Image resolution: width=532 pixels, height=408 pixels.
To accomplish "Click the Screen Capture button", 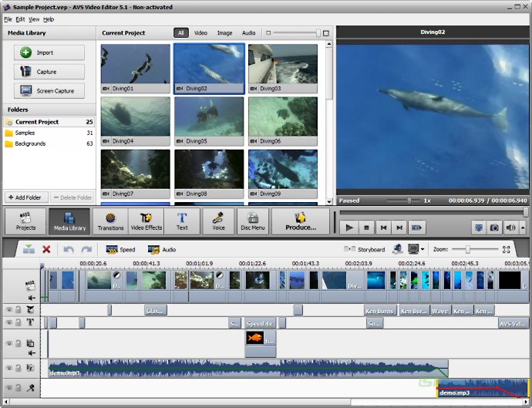I will pos(49,91).
